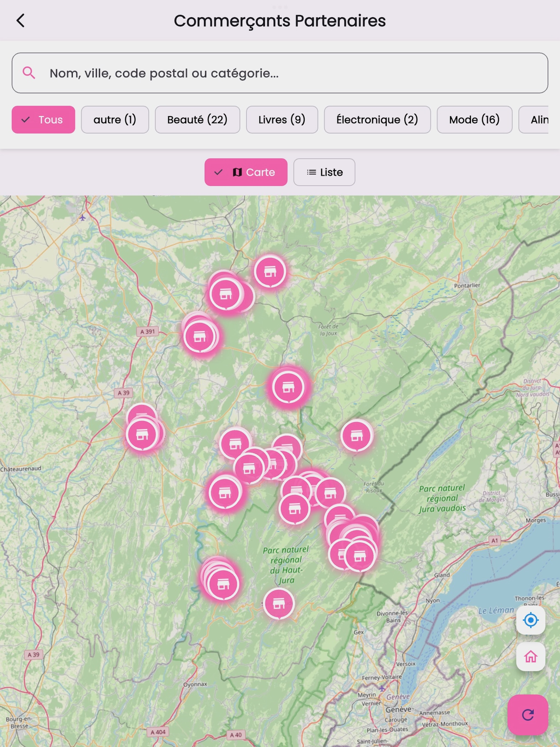
Task: Reset map to home position
Action: (530, 656)
